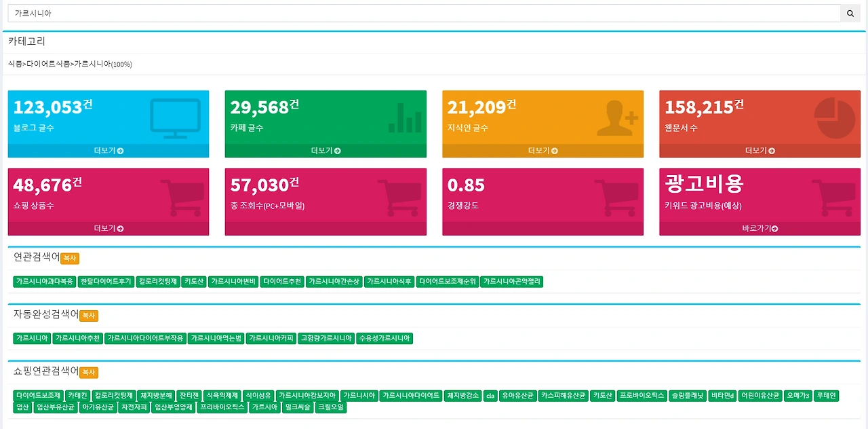This screenshot has width=868, height=429.
Task: Select the 오메가3 shopping tag
Action: (798, 395)
